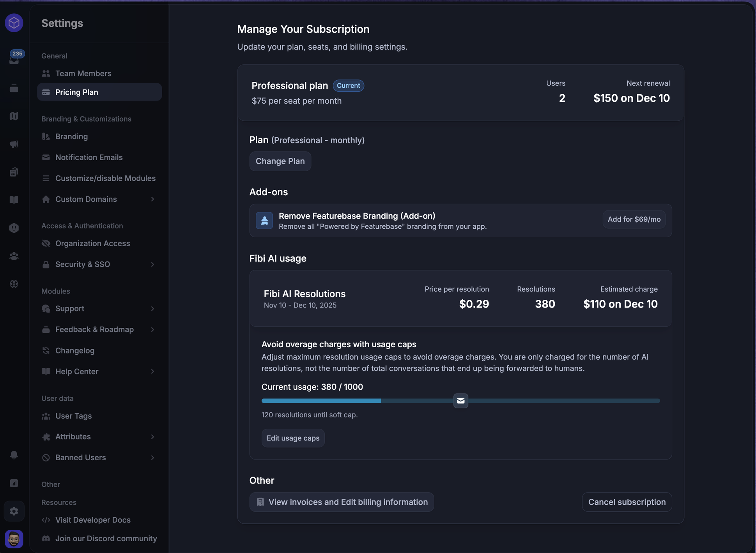Image resolution: width=756 pixels, height=553 pixels.
Task: Click View invoices and Edit billing information
Action: click(x=342, y=502)
